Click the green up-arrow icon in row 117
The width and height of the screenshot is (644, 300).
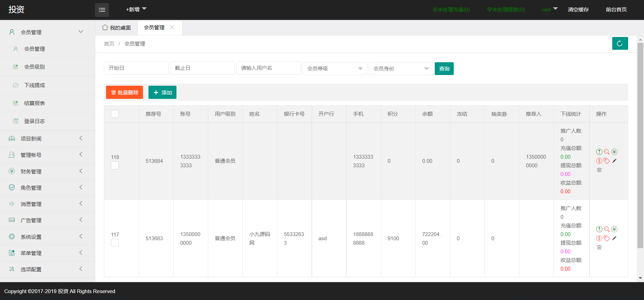599,229
